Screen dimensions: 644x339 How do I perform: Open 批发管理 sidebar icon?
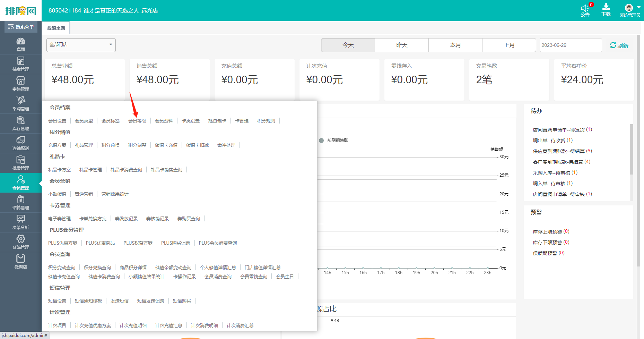21,163
